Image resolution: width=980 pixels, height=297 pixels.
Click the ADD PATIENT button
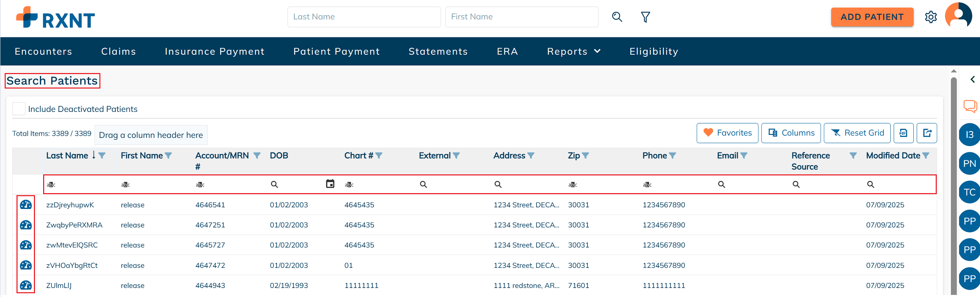tap(872, 17)
